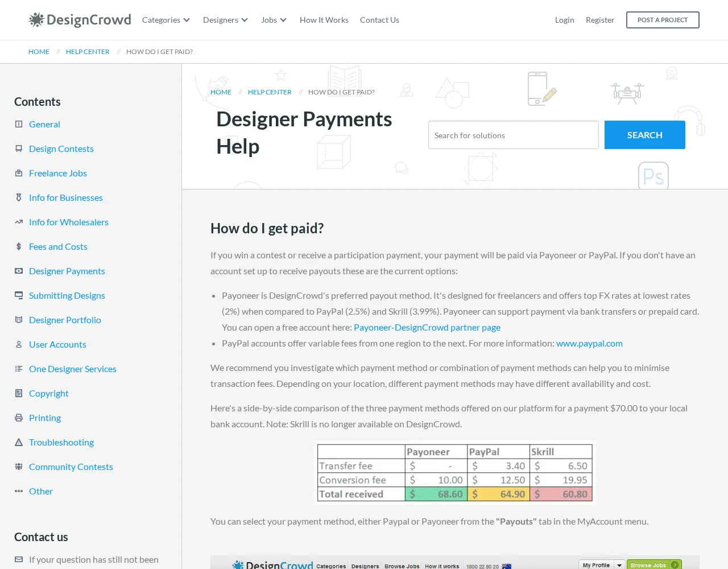Expand the Designers dropdown menu
Screen dimensions: 728x569
[226, 20]
